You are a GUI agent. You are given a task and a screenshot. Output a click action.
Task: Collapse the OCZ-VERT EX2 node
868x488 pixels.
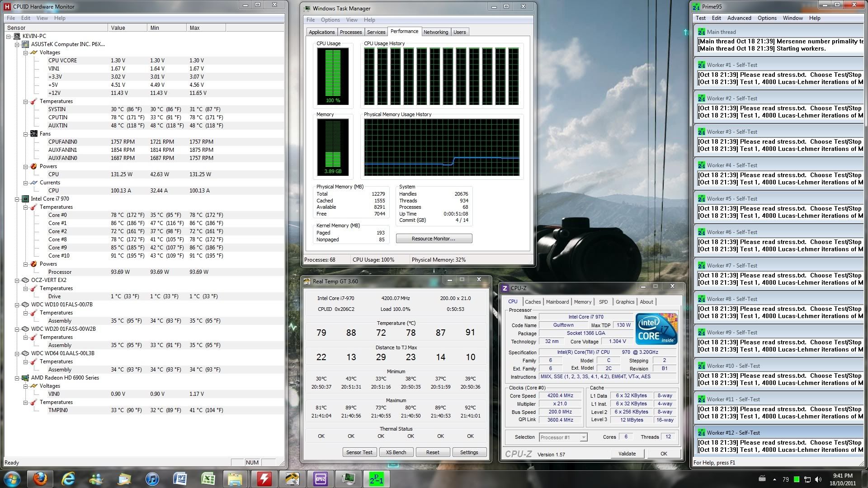(x=17, y=280)
